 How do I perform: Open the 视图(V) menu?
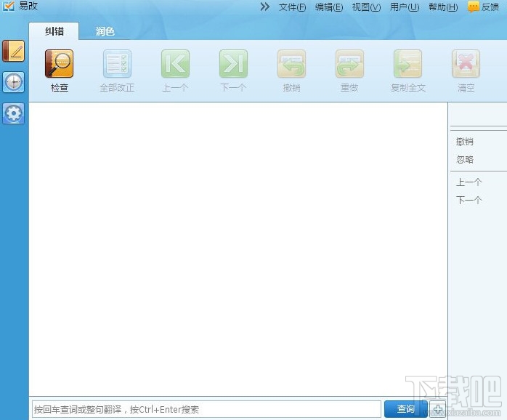(366, 7)
